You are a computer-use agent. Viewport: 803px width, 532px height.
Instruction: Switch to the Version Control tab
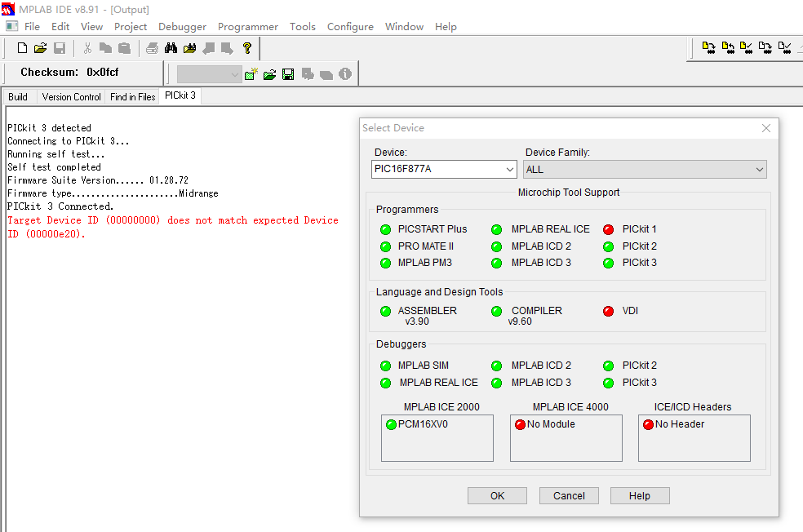(71, 97)
